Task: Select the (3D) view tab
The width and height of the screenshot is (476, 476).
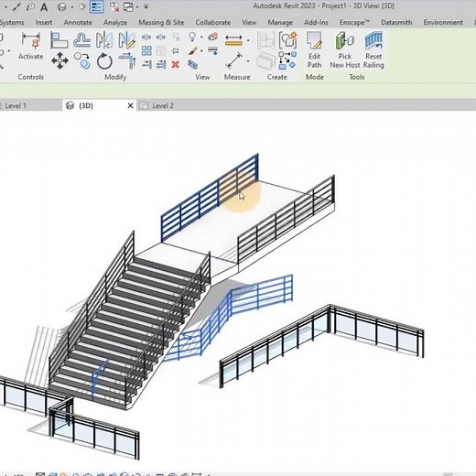Action: pyautogui.click(x=86, y=105)
